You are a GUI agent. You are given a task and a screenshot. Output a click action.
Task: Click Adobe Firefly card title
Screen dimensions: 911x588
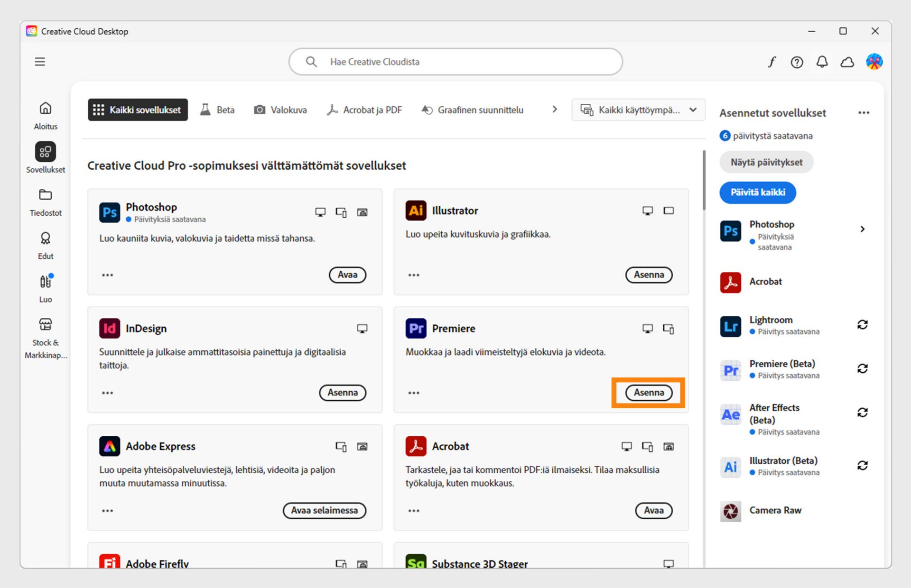pos(157,563)
